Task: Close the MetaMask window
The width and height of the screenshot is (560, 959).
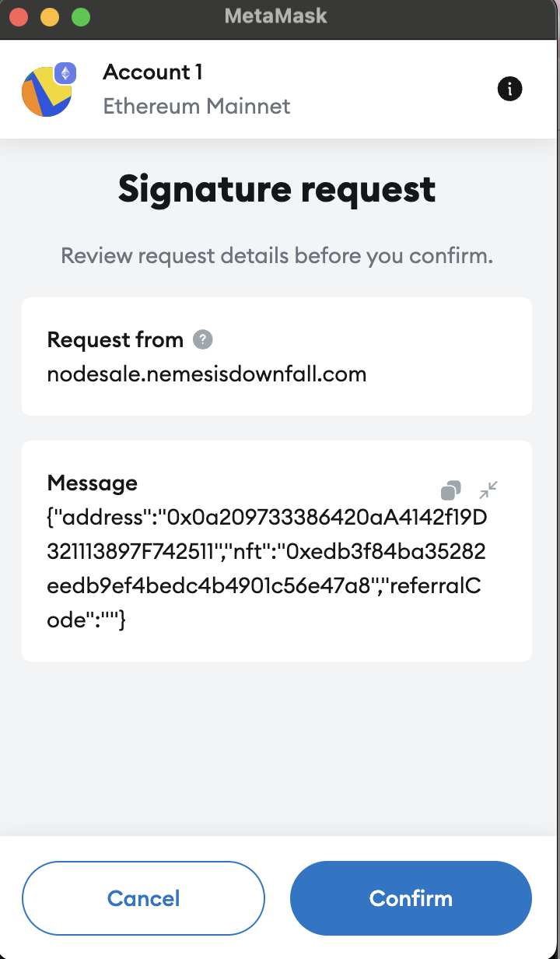Action: [18, 16]
